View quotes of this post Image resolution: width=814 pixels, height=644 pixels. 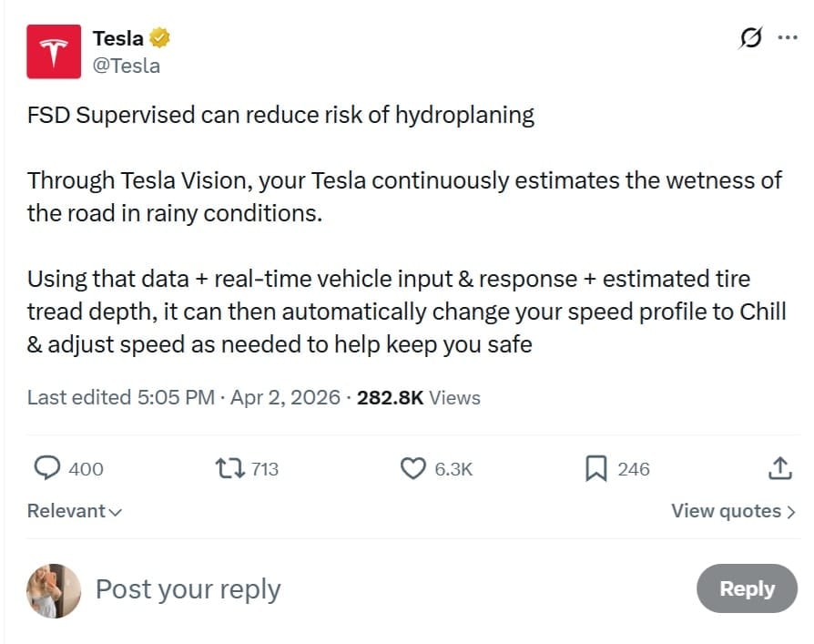click(x=733, y=511)
